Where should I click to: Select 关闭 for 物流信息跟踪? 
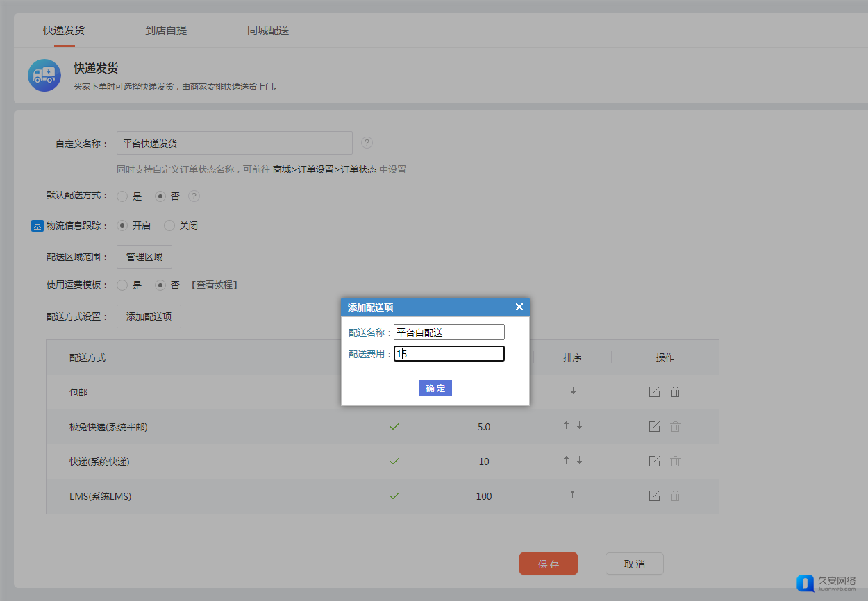click(169, 226)
